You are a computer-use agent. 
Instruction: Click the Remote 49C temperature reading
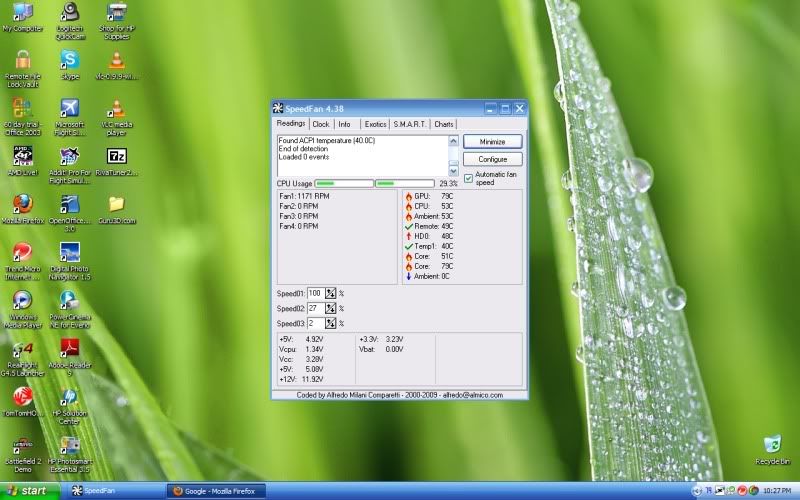pyautogui.click(x=429, y=226)
